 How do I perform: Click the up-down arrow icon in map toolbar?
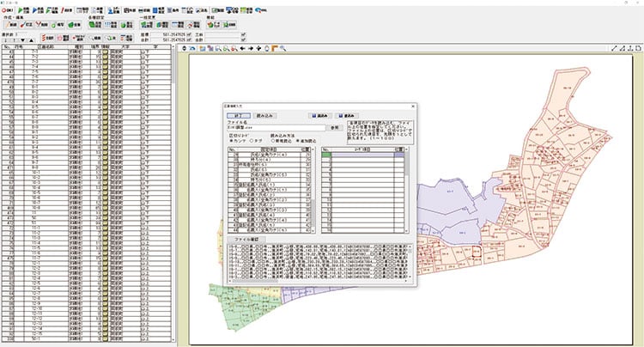(x=184, y=48)
